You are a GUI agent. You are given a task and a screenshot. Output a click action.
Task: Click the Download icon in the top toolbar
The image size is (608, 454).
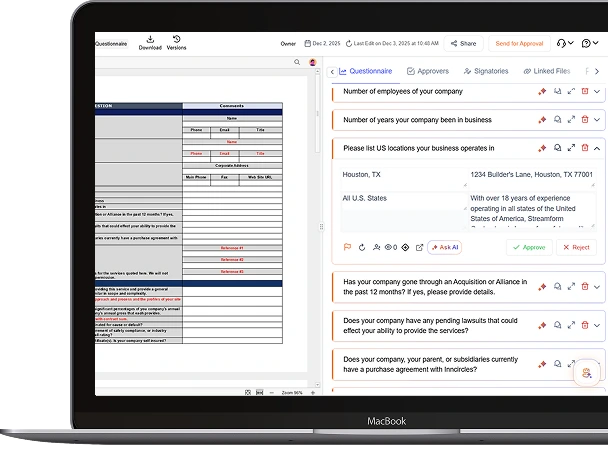[x=150, y=39]
